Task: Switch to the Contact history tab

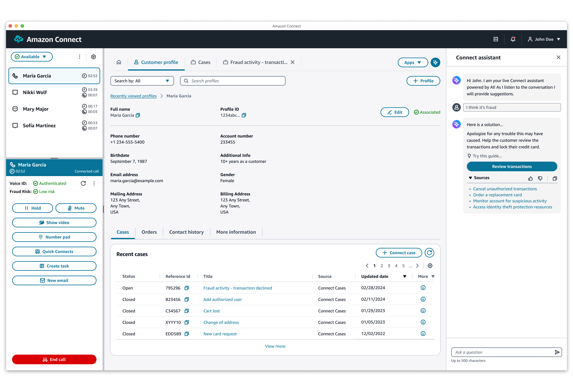Action: [x=186, y=232]
